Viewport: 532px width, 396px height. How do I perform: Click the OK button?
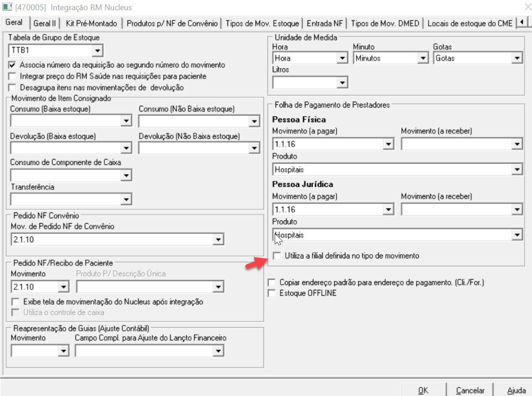[x=423, y=390]
